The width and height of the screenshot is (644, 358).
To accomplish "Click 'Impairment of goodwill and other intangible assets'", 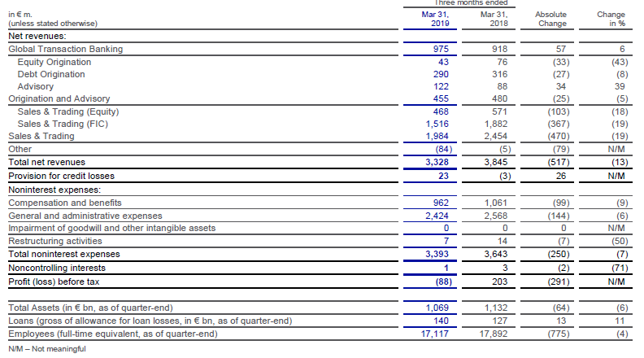I will click(x=111, y=229).
